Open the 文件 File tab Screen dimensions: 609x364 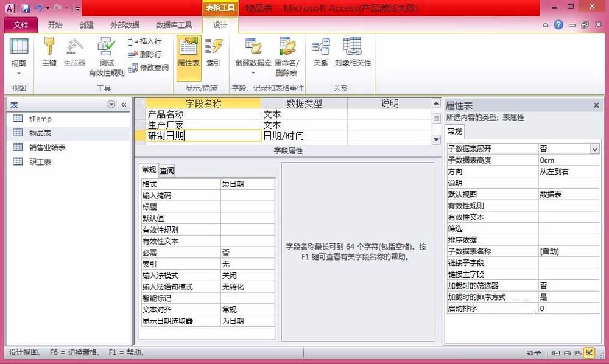point(21,25)
